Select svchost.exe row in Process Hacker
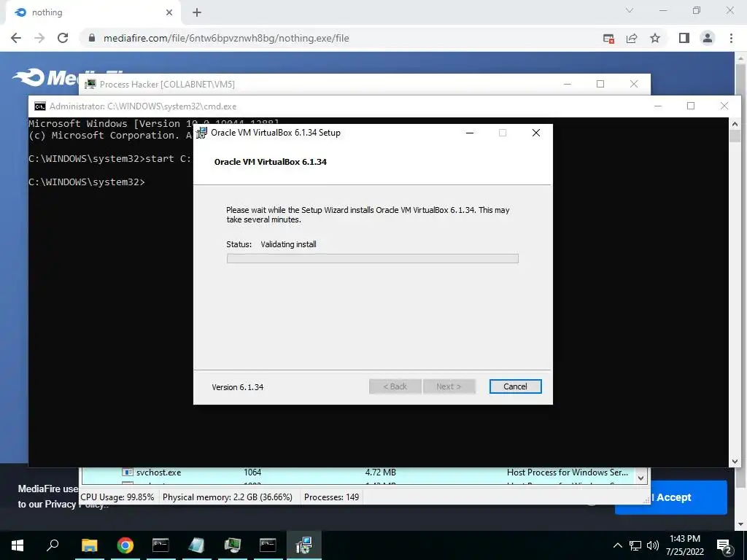This screenshot has height=560, width=747. [x=358, y=472]
